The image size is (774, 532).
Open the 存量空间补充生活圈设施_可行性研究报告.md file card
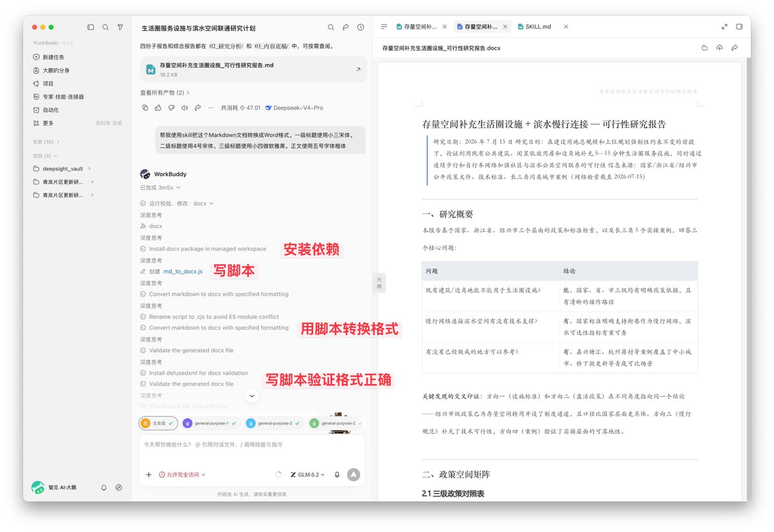point(253,70)
